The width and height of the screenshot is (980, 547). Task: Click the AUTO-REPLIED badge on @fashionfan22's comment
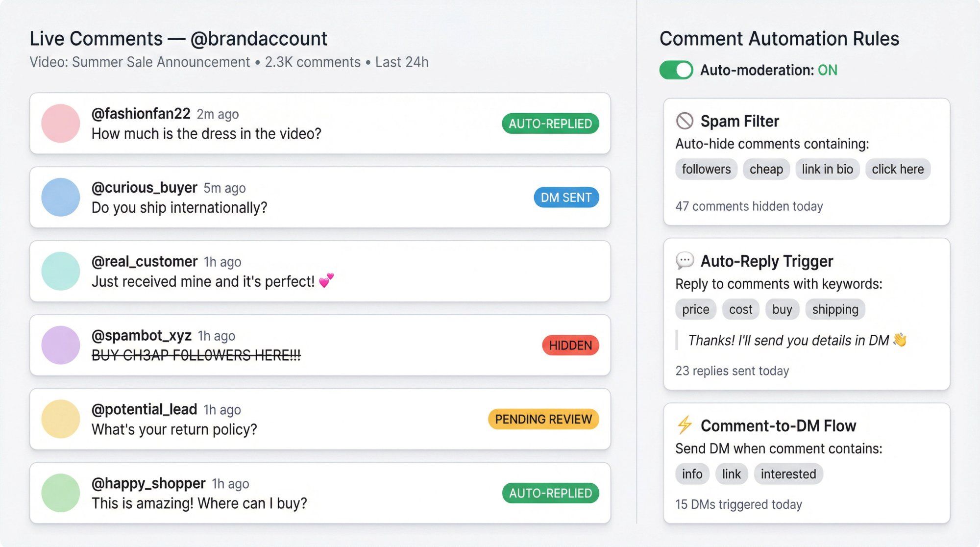point(550,124)
